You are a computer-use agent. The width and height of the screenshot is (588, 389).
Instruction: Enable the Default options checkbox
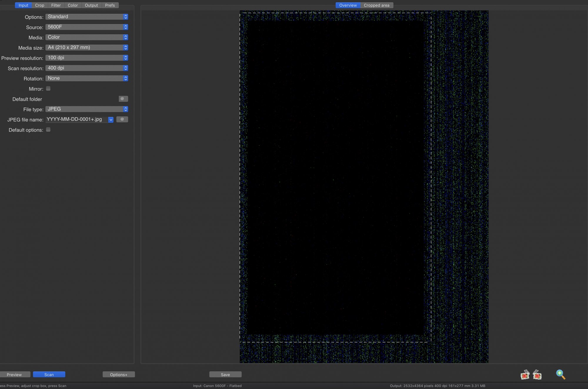(48, 130)
